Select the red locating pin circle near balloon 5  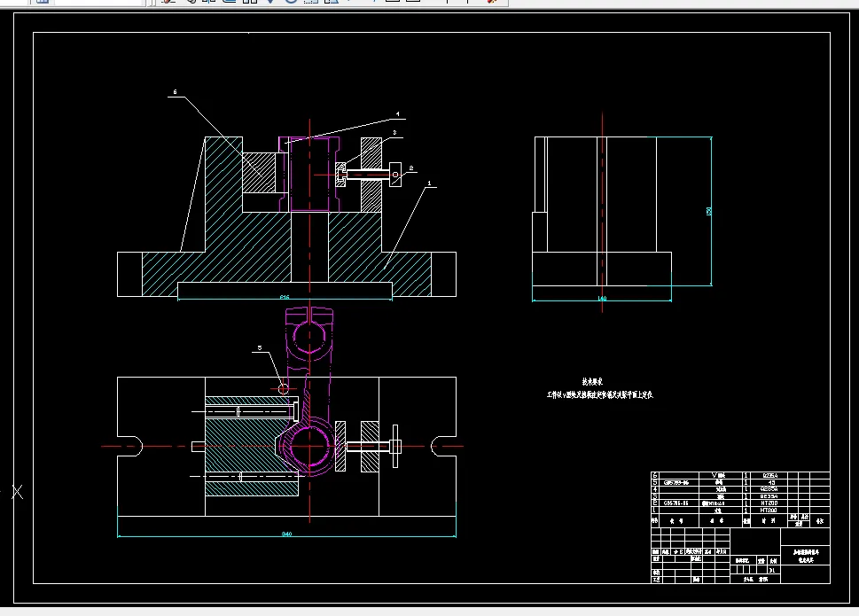[284, 389]
